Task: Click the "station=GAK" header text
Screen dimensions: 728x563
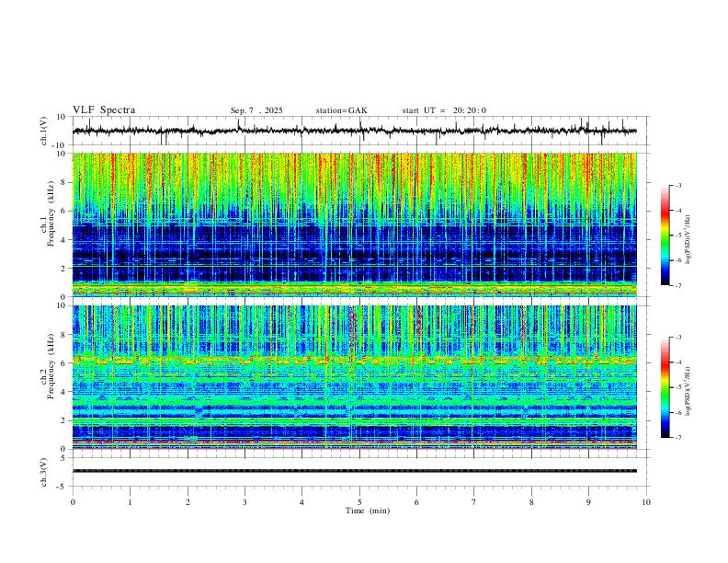Action: click(341, 110)
